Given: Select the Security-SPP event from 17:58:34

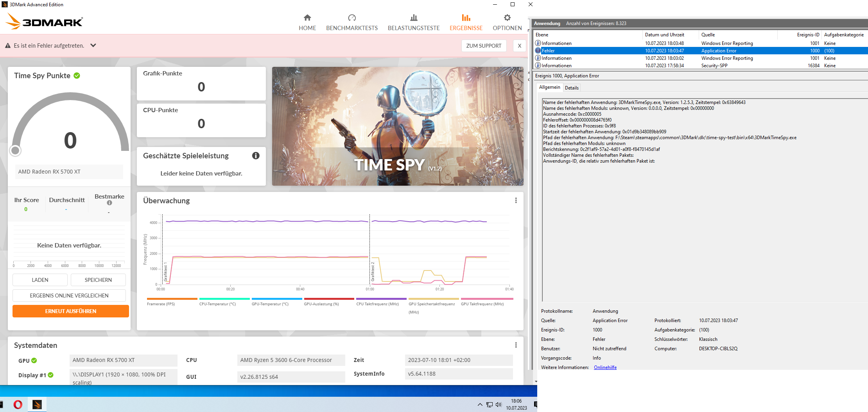Looking at the screenshot, I should (x=701, y=66).
